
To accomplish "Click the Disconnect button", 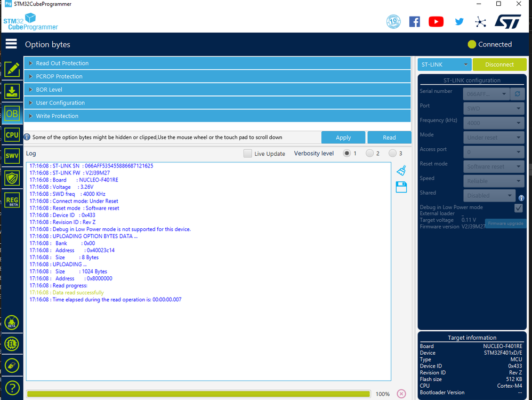I will (x=499, y=65).
